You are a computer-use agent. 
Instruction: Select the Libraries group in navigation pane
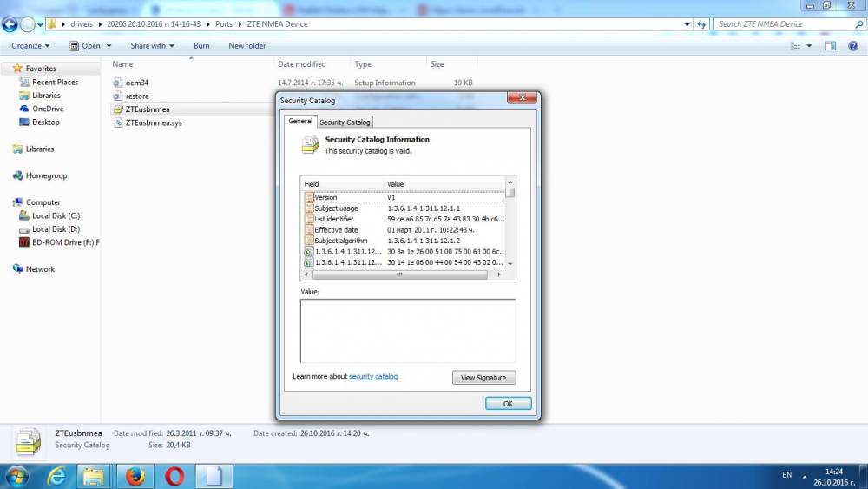[x=39, y=149]
